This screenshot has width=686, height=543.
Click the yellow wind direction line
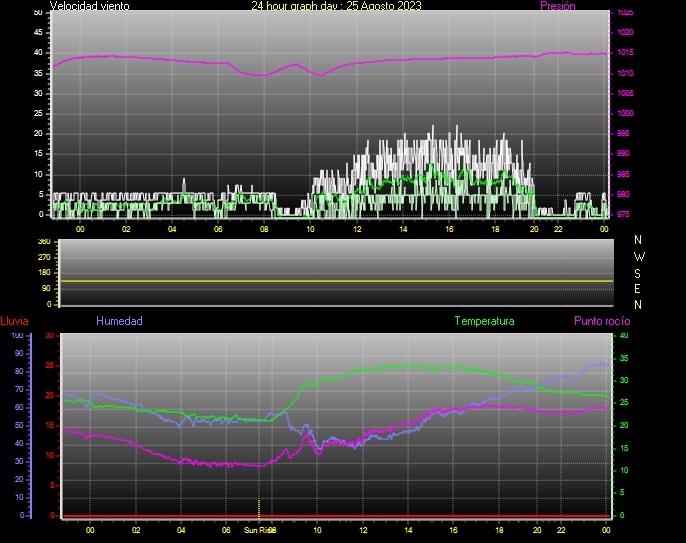tap(336, 281)
